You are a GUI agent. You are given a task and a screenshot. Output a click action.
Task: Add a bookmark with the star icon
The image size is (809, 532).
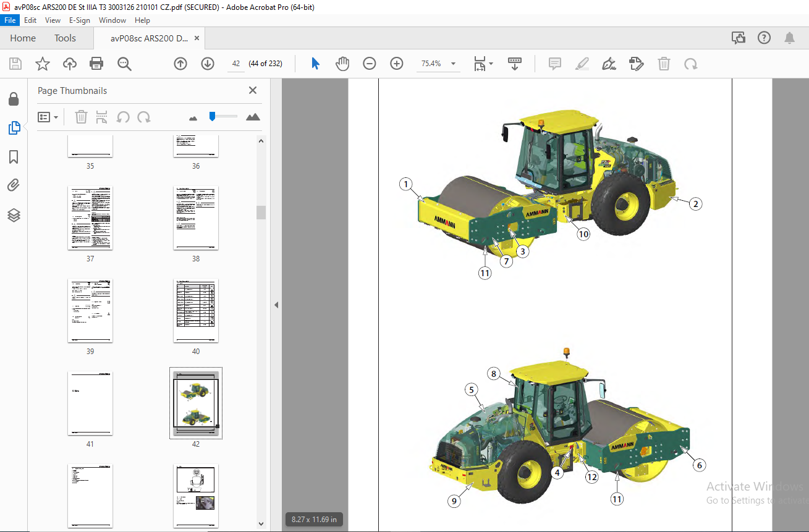42,64
